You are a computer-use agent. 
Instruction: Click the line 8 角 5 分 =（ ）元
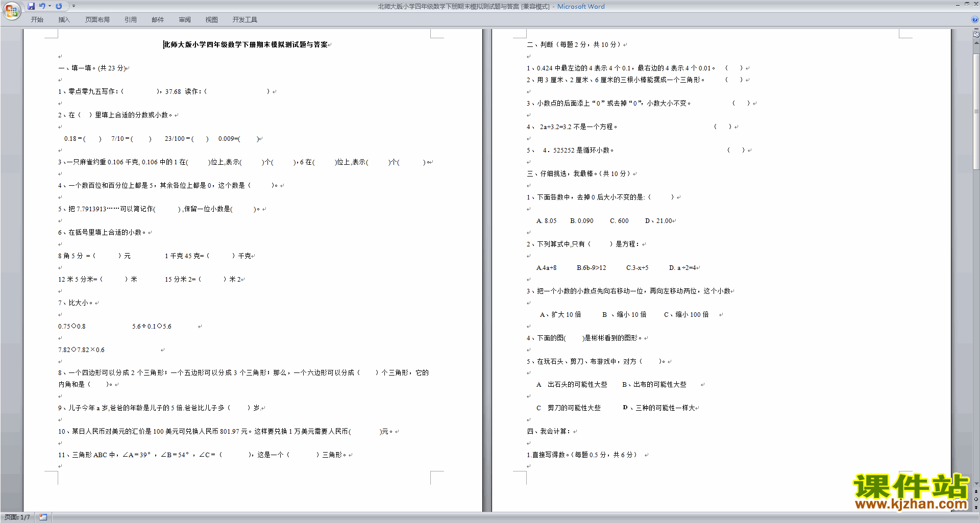click(x=94, y=256)
